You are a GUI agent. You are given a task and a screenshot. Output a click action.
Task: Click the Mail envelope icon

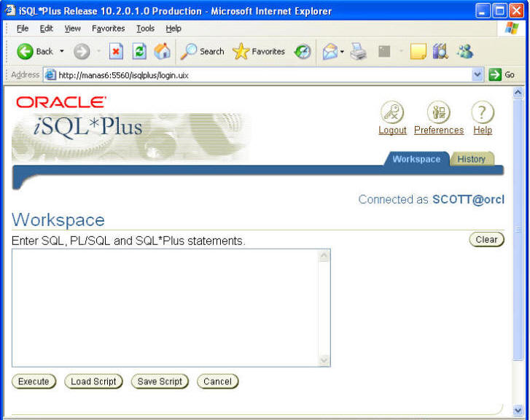point(330,51)
